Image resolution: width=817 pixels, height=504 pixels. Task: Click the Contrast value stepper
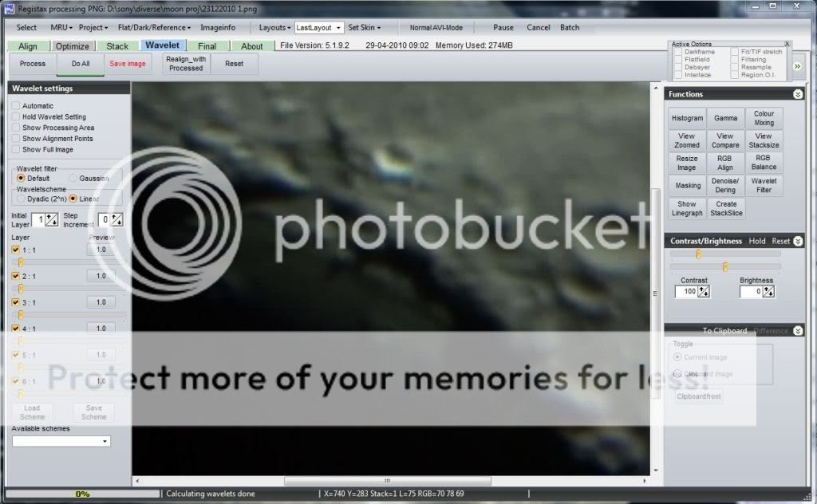(704, 292)
